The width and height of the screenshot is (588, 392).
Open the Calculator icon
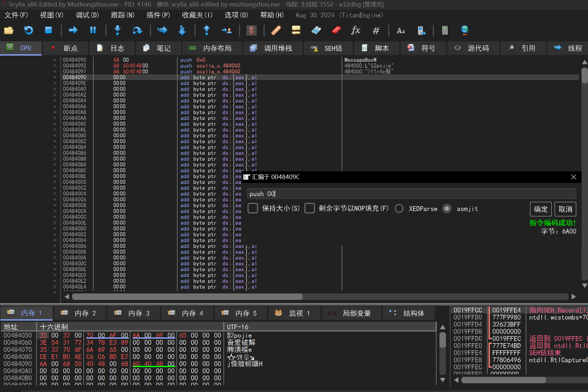[x=445, y=30]
